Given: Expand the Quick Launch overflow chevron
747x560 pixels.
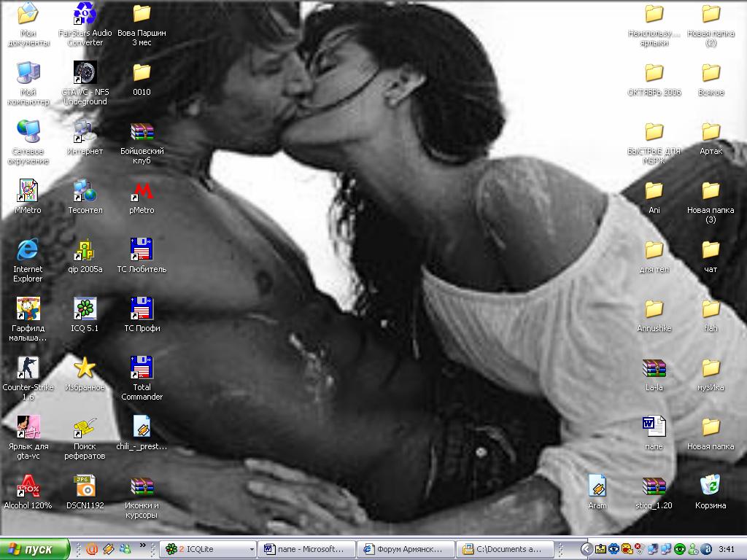Looking at the screenshot, I should pyautogui.click(x=143, y=545).
